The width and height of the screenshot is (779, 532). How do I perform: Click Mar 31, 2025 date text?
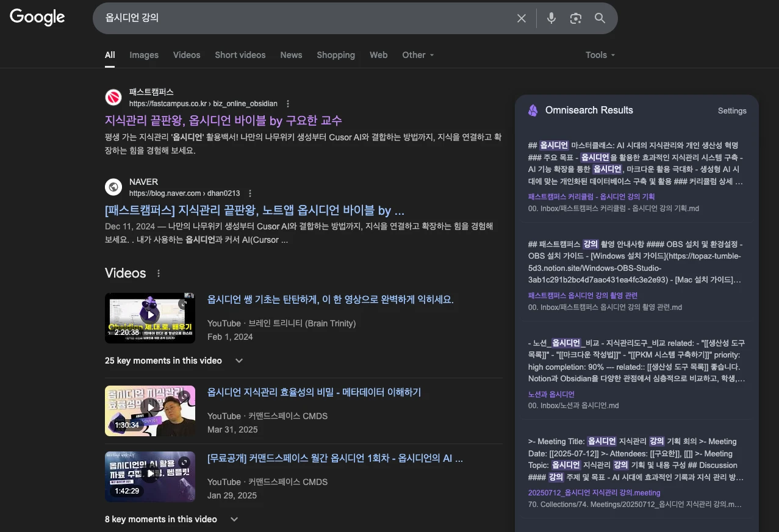point(232,430)
